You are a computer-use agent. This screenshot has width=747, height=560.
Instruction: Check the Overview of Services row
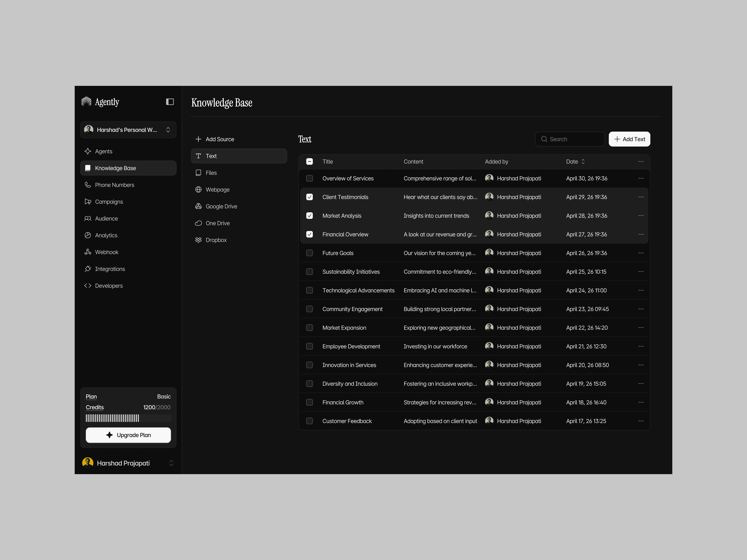pyautogui.click(x=309, y=178)
